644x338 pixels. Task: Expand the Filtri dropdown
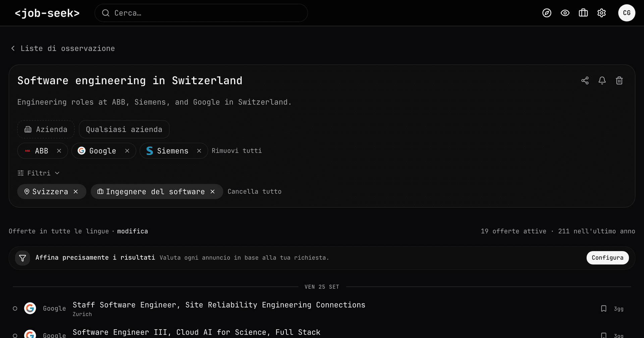(x=39, y=173)
